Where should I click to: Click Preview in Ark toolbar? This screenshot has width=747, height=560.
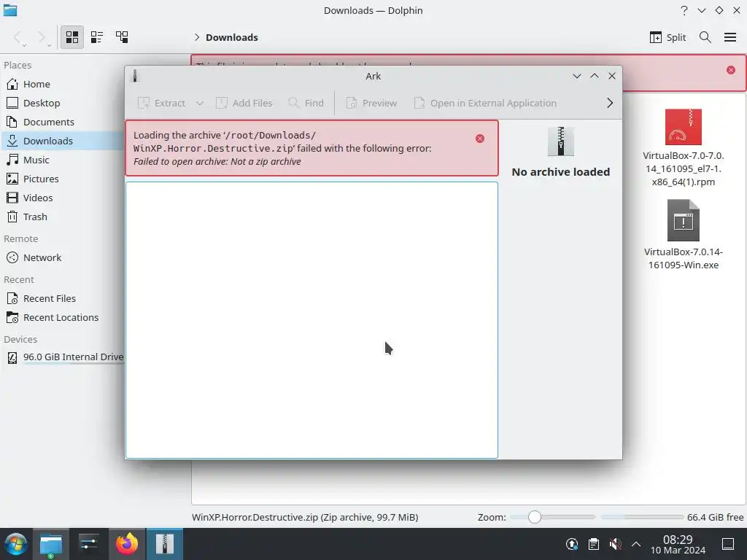click(371, 103)
